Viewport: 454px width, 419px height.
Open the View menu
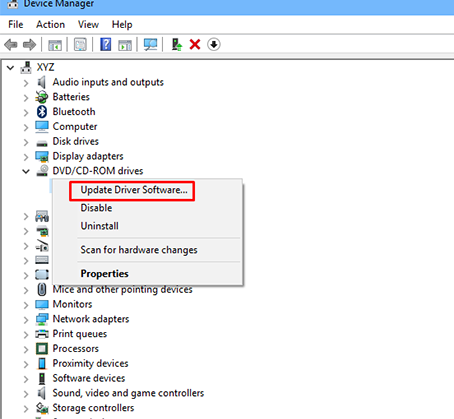(x=88, y=25)
